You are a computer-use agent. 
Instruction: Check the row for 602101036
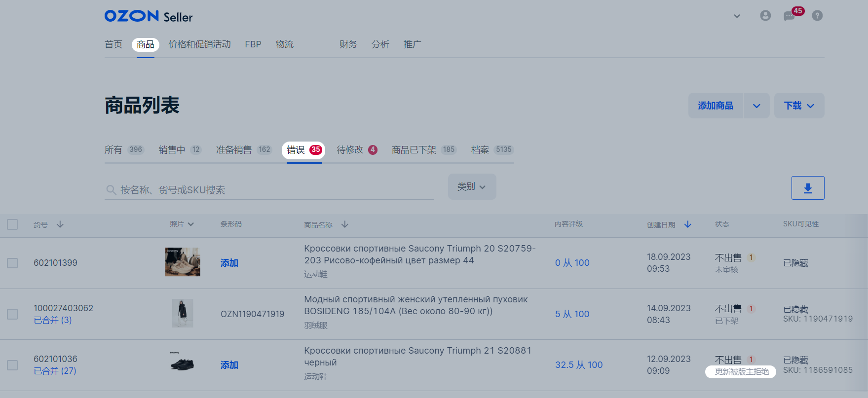click(x=12, y=365)
